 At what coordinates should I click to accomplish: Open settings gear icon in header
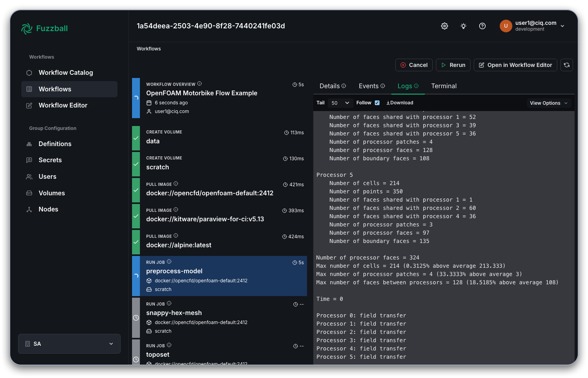coord(445,26)
